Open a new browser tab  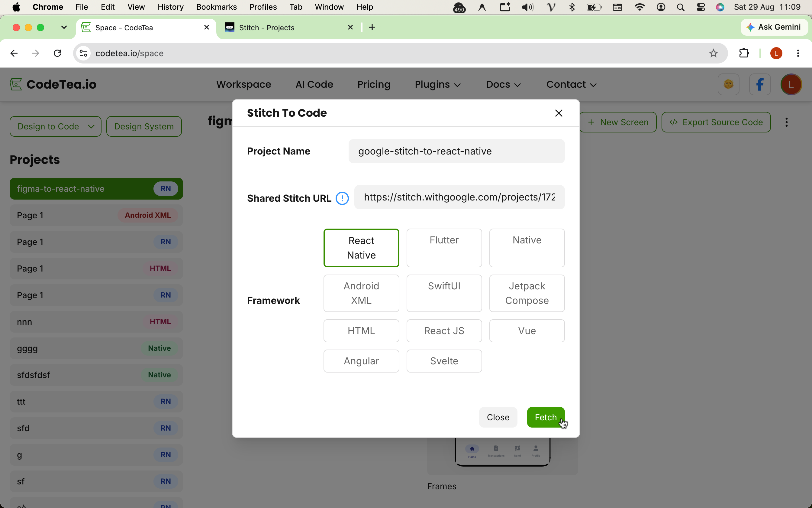tap(372, 27)
